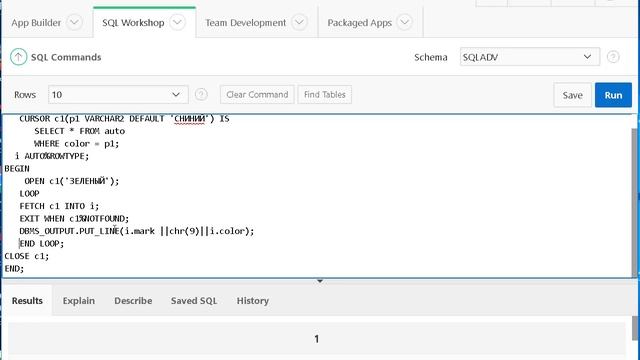Click the SQL Commands up-arrow icon
640x360 pixels.
click(18, 57)
